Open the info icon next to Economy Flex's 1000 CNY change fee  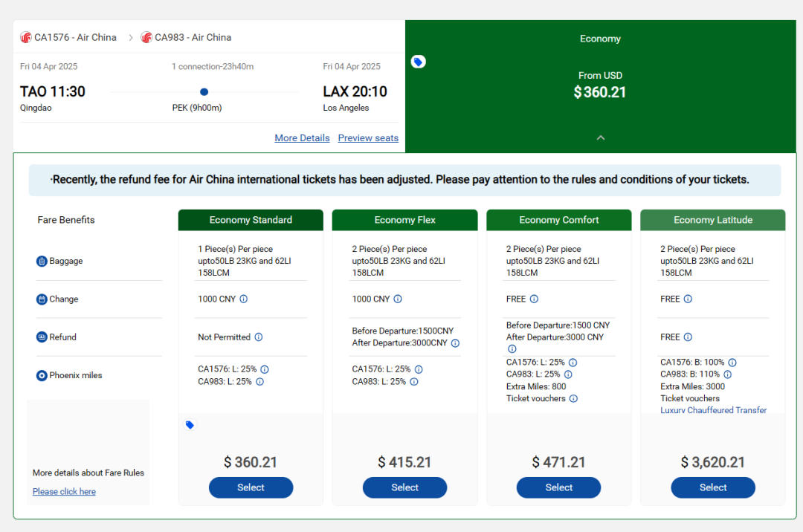click(398, 299)
